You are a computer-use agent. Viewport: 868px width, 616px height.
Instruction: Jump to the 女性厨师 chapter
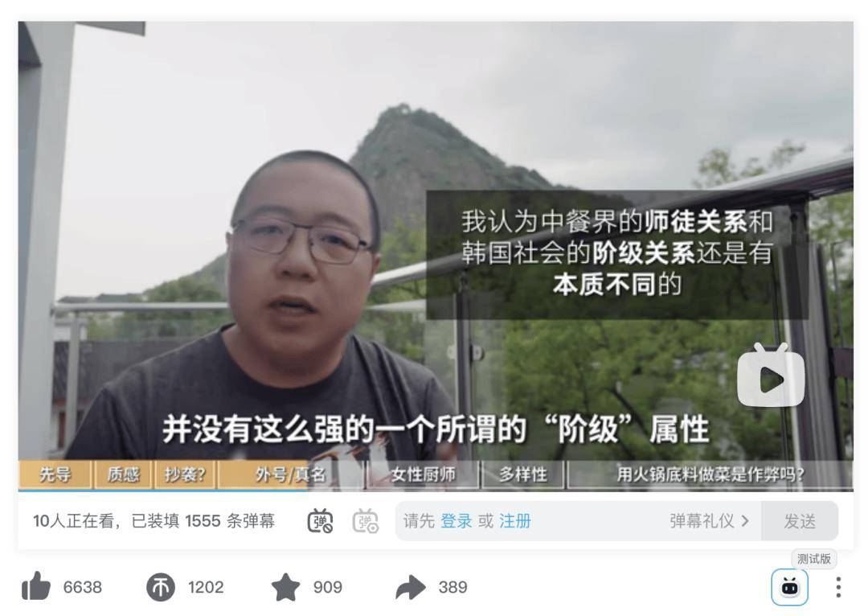423,474
